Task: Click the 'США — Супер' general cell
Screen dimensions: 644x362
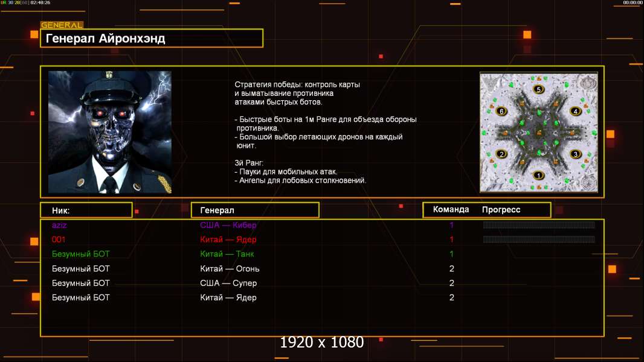Action: point(228,284)
